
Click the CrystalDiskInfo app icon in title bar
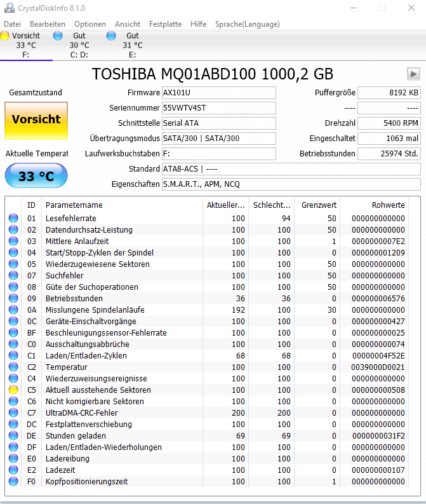click(10, 8)
